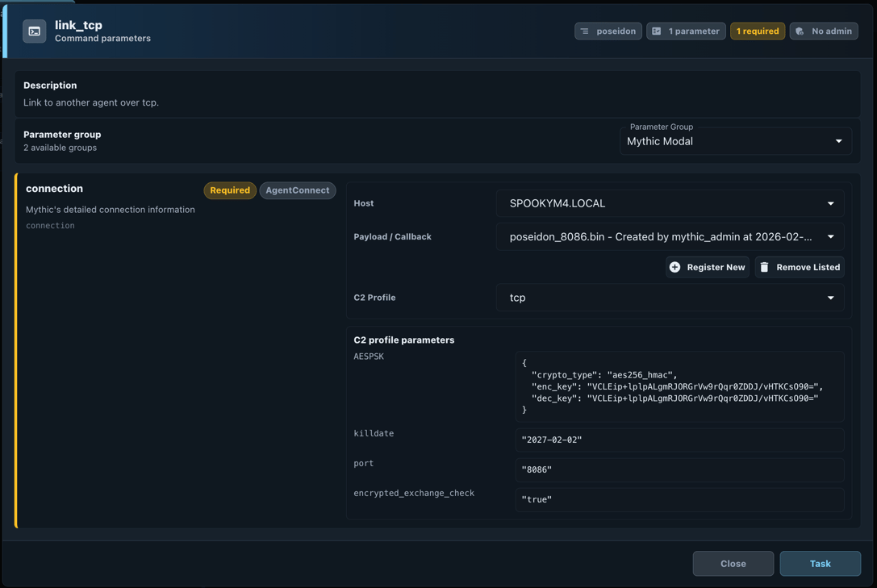This screenshot has width=877, height=588.
Task: Click the 1 parameter chip
Action: pyautogui.click(x=687, y=31)
